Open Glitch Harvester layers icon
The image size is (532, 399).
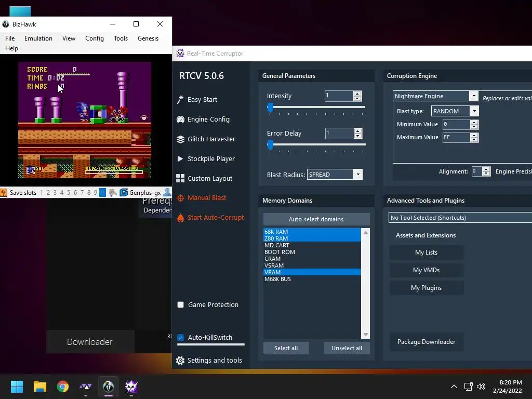point(180,139)
